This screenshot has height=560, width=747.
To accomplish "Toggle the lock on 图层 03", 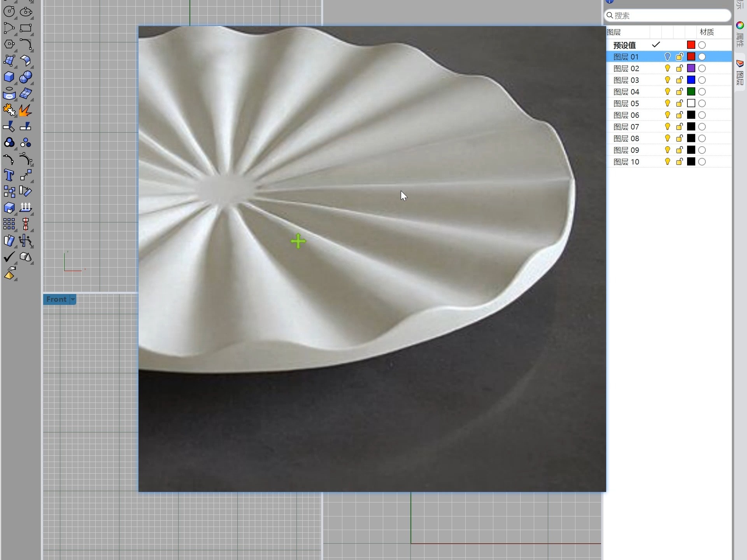I will pyautogui.click(x=679, y=80).
